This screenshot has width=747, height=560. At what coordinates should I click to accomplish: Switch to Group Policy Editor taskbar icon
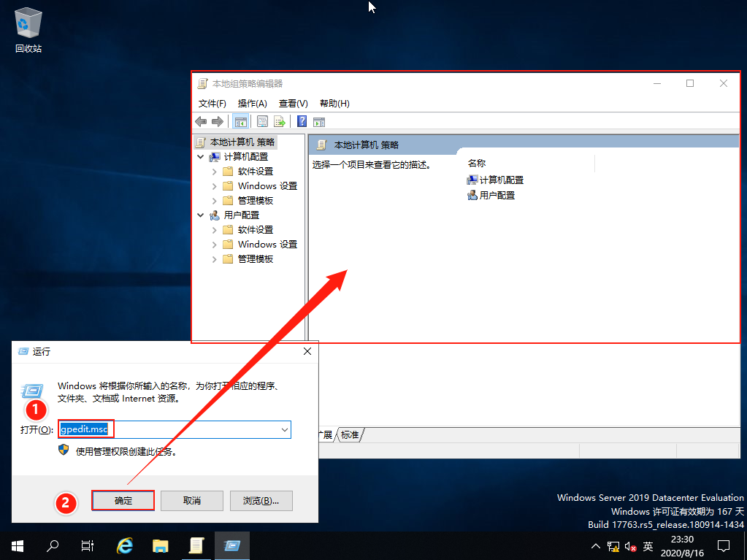pos(196,545)
